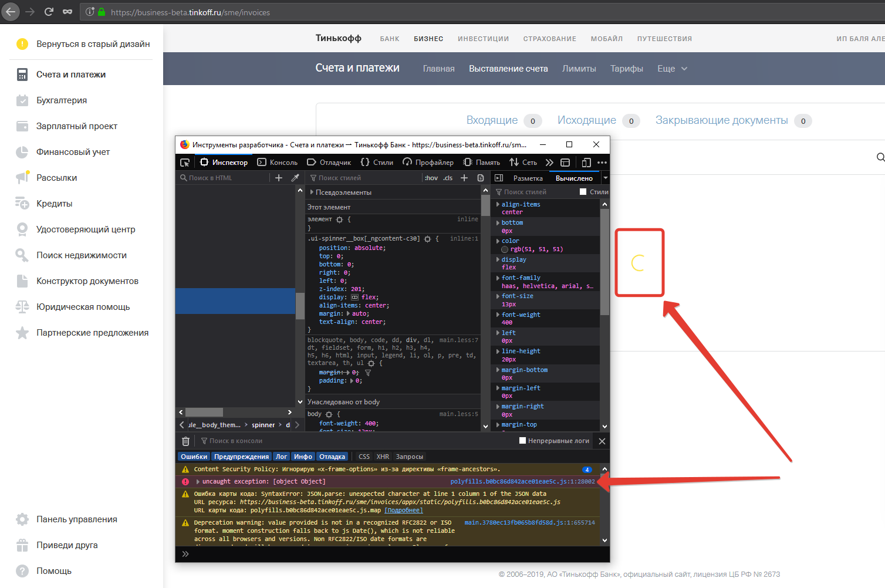885x588 pixels.
Task: Reload the page in browser toolbar
Action: [x=49, y=12]
